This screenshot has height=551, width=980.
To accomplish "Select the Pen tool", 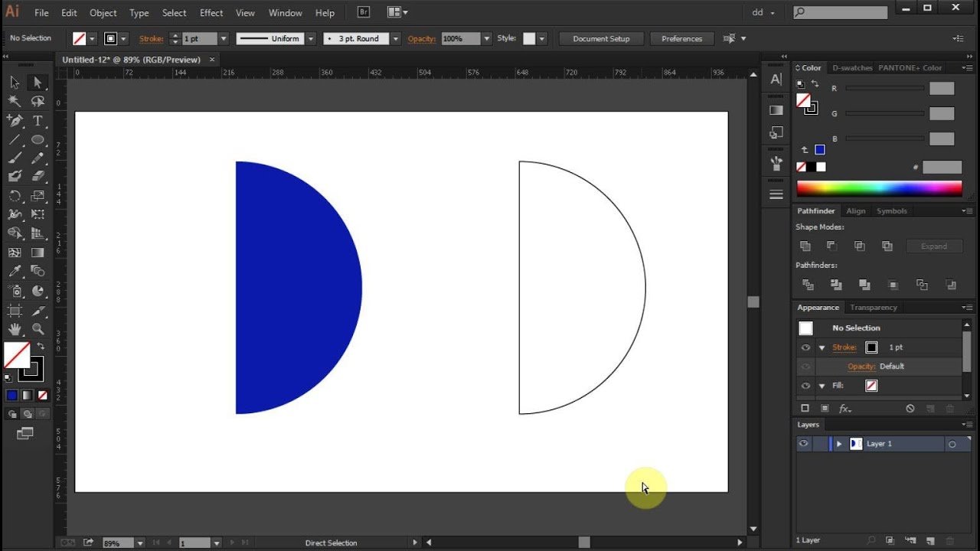I will (15, 121).
